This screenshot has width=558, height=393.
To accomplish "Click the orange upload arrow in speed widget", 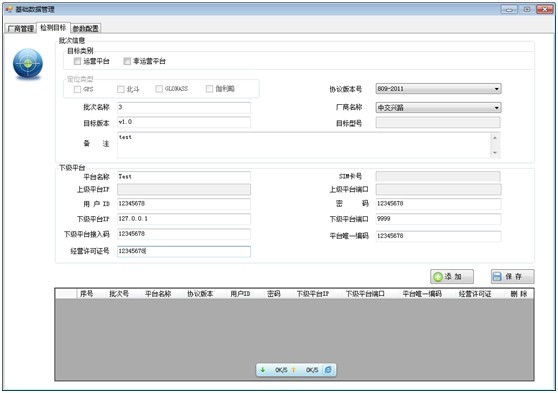I will [294, 370].
